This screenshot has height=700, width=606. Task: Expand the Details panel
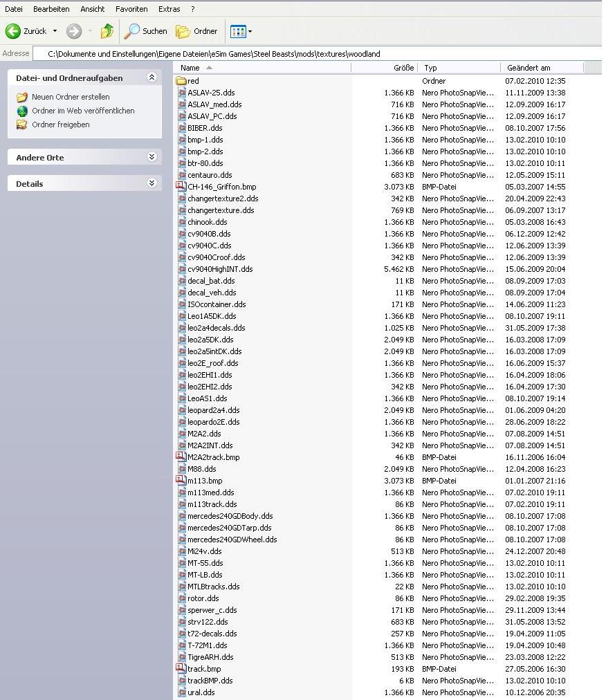coord(151,184)
